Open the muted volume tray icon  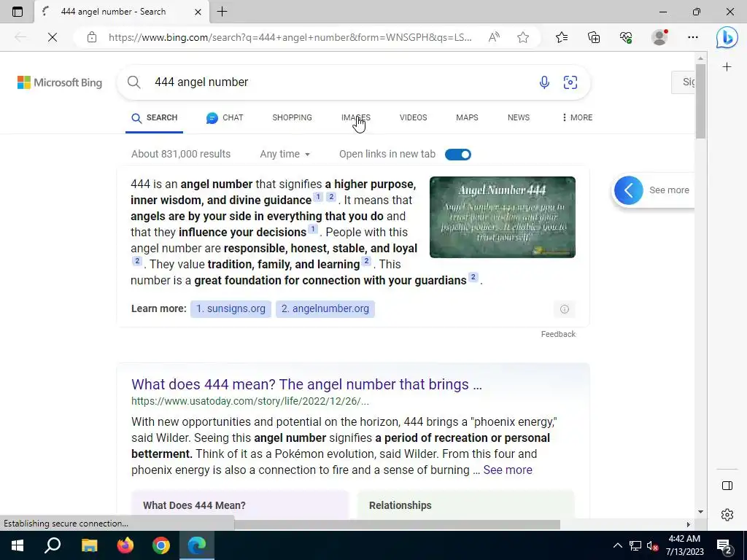pos(652,545)
